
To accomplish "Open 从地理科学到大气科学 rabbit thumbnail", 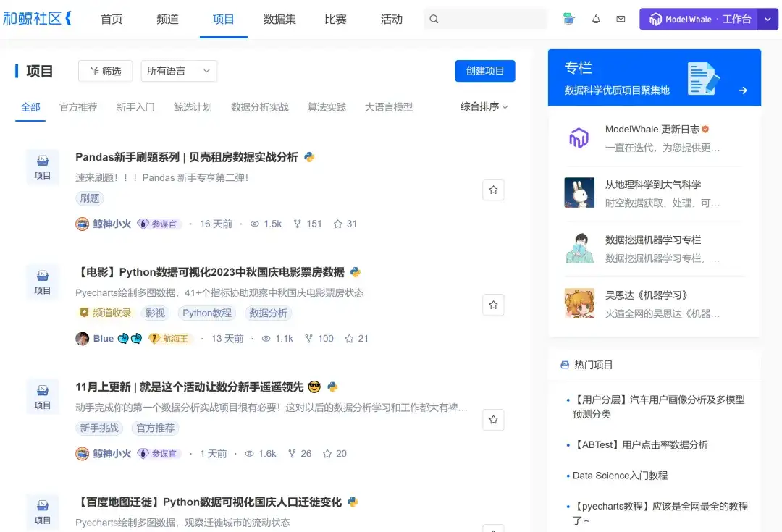I will [x=579, y=193].
